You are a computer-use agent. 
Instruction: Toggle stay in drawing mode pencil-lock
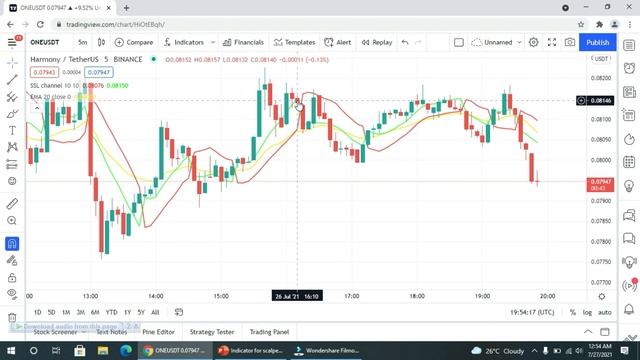[x=12, y=260]
